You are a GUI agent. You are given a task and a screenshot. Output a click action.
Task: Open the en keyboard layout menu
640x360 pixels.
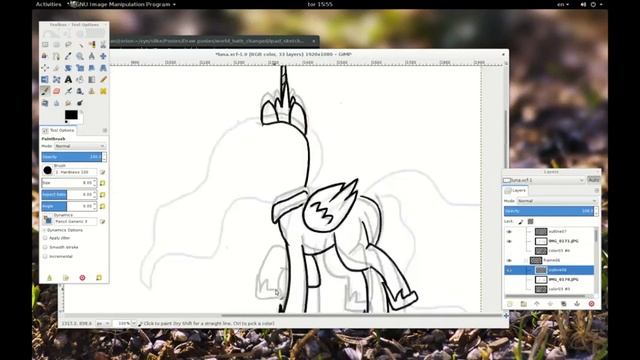pyautogui.click(x=562, y=4)
